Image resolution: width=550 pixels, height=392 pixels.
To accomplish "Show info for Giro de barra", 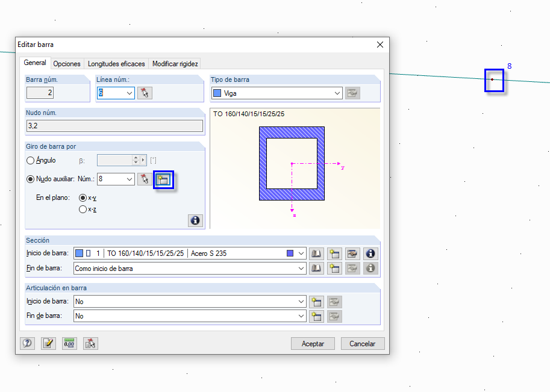I will [195, 220].
